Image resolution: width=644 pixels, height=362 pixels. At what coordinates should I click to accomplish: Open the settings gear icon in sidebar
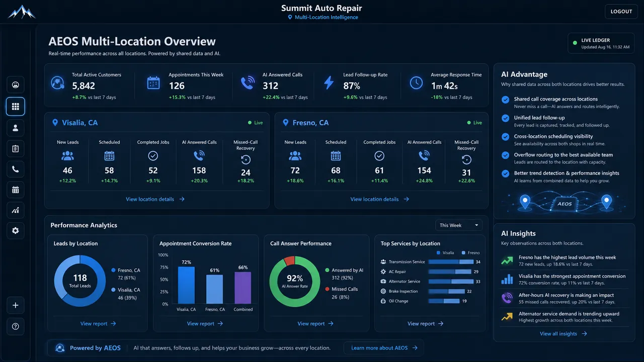pos(16,230)
